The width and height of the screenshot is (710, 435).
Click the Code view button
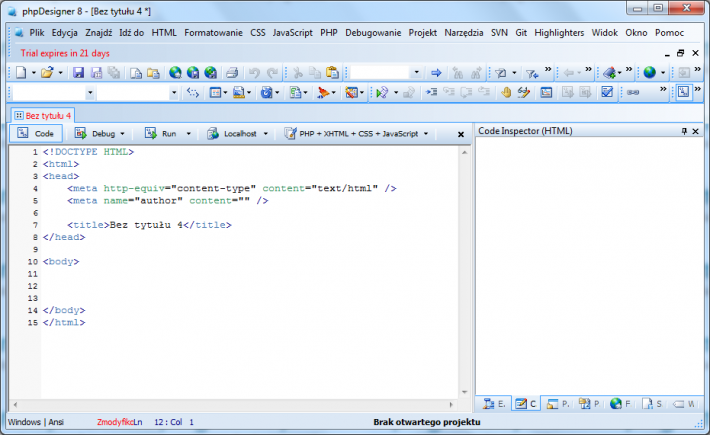[36, 134]
